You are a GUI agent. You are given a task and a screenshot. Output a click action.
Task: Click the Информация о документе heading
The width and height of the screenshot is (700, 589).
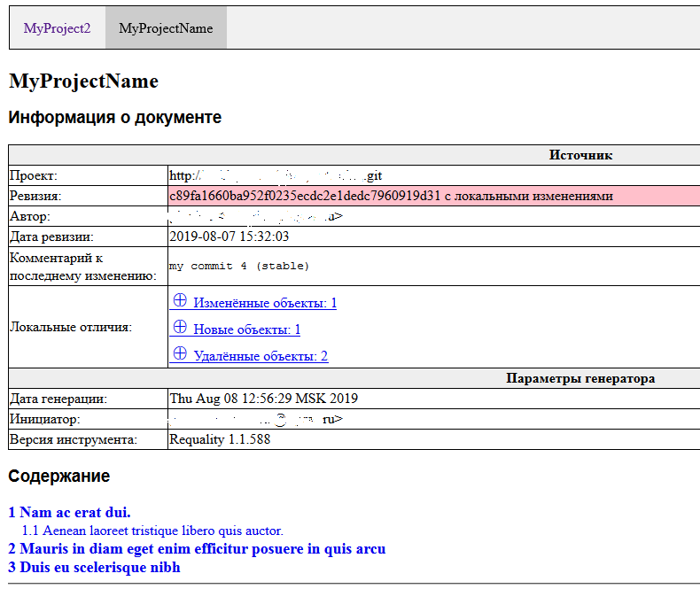click(114, 117)
